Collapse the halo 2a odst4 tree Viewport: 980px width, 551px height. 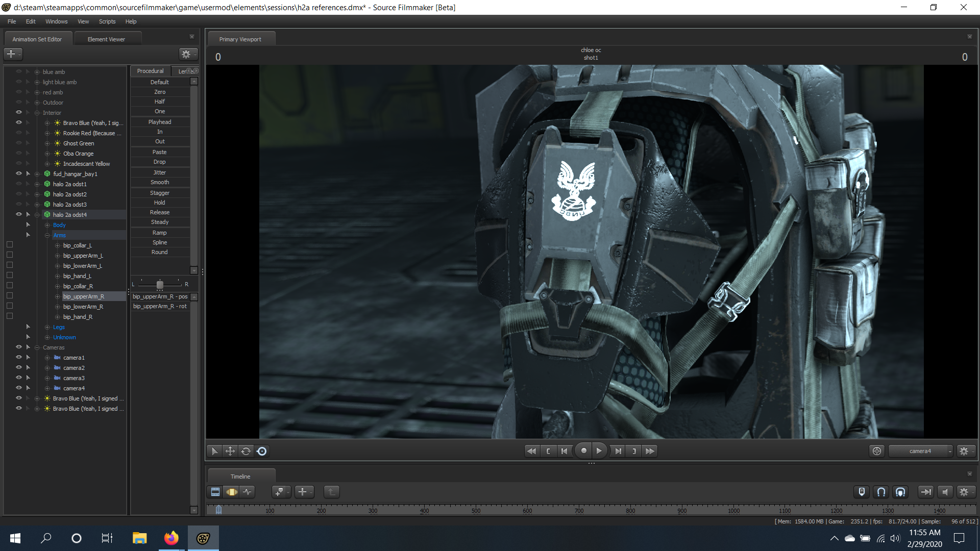coord(37,215)
